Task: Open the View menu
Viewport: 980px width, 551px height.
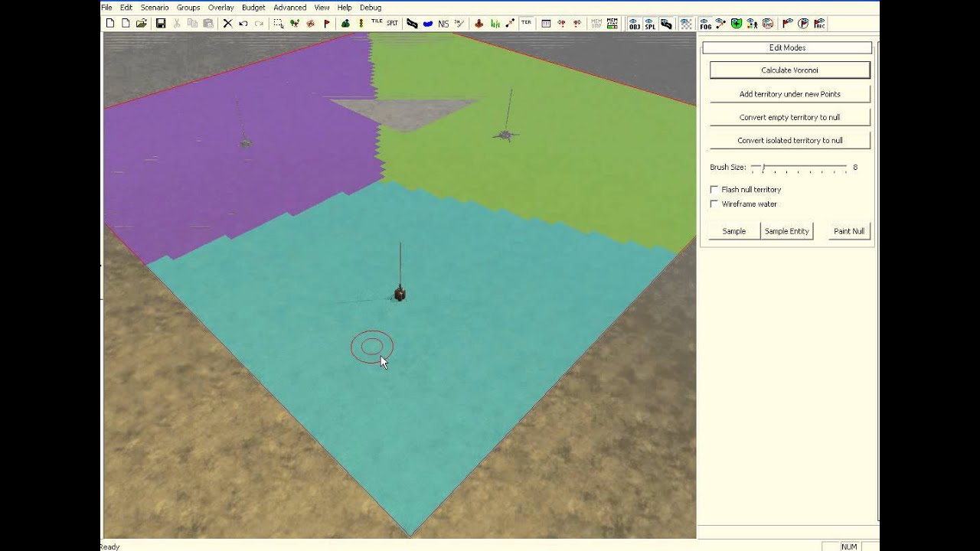Action: (322, 8)
